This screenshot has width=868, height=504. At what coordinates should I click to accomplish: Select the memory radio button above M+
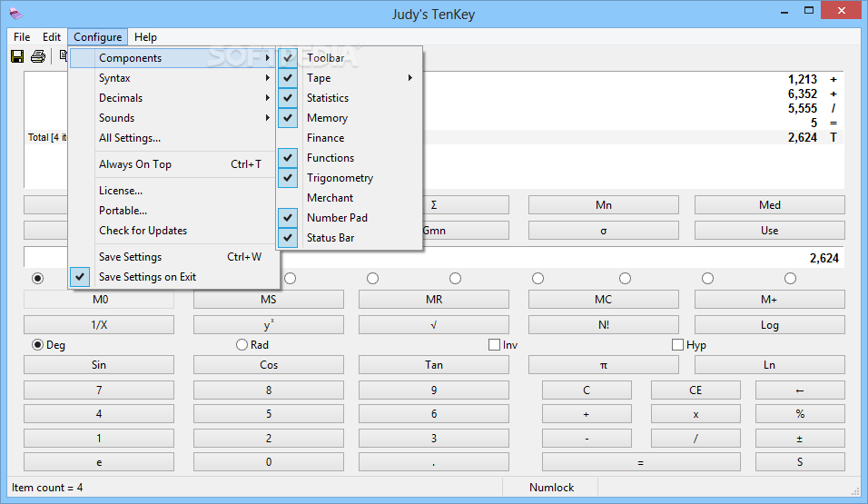[790, 278]
